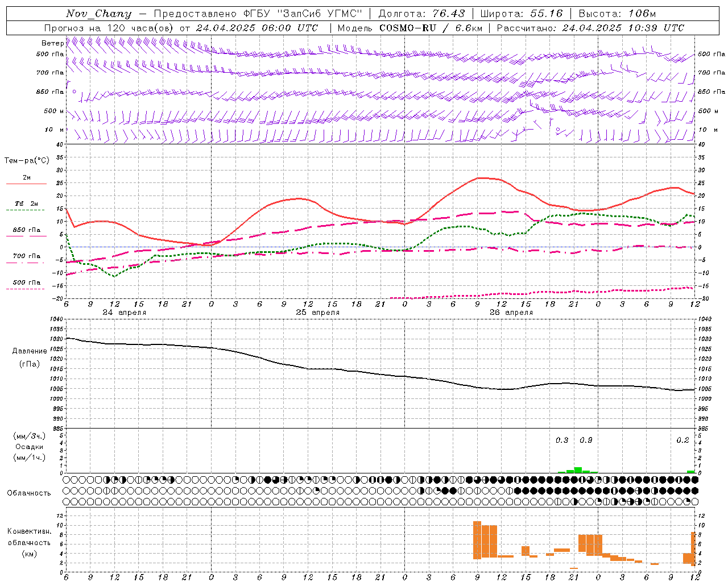Image resolution: width=728 pixels, height=582 pixels.
Task: Select the latitude value 'Широта: 55.16'
Action: click(522, 14)
